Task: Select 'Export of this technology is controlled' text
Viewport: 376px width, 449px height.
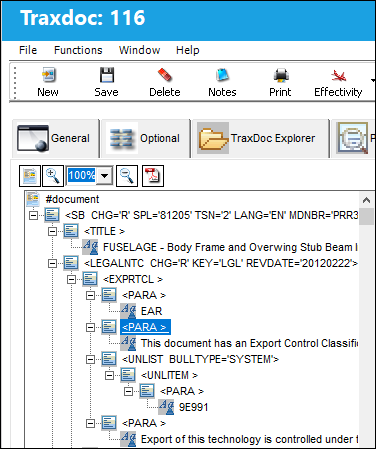Action: coord(249,439)
